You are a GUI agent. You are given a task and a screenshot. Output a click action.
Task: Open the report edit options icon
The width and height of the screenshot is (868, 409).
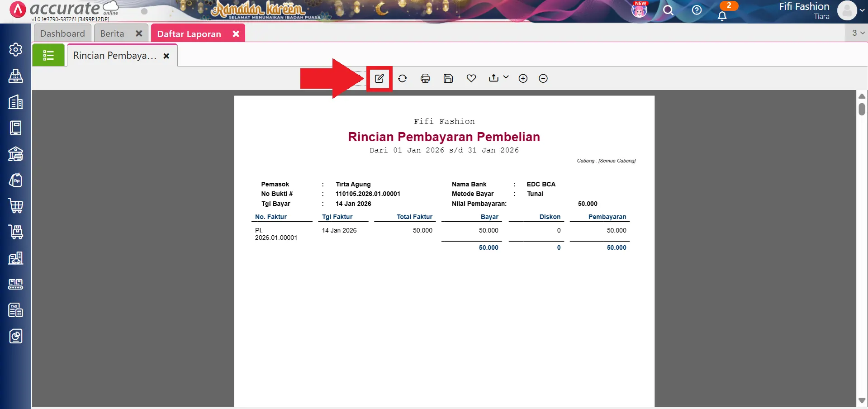[x=379, y=78]
